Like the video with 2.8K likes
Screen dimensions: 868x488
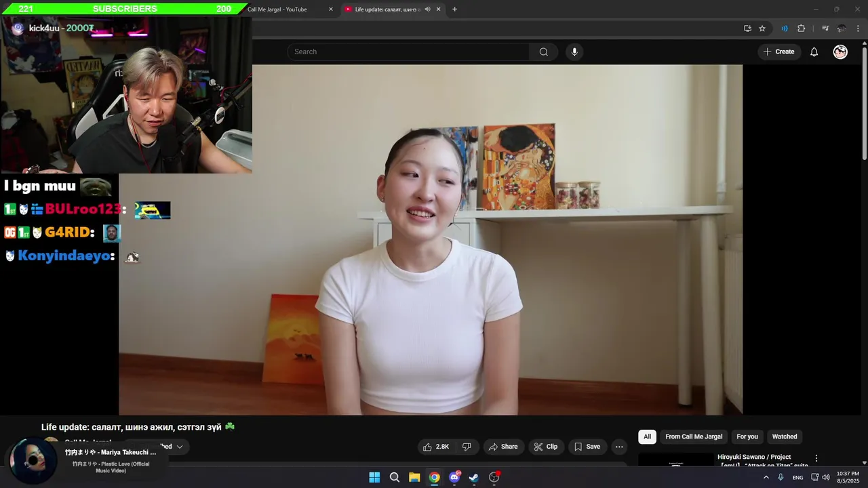436,447
